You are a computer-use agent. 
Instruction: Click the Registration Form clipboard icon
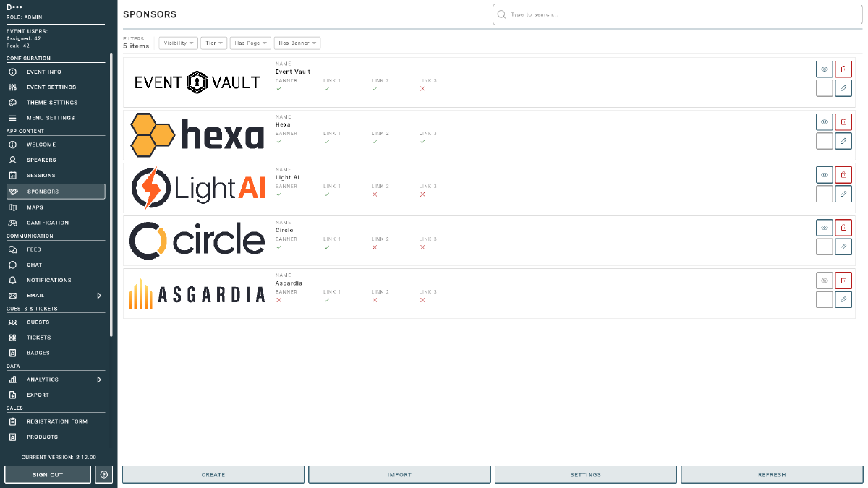[x=12, y=421]
